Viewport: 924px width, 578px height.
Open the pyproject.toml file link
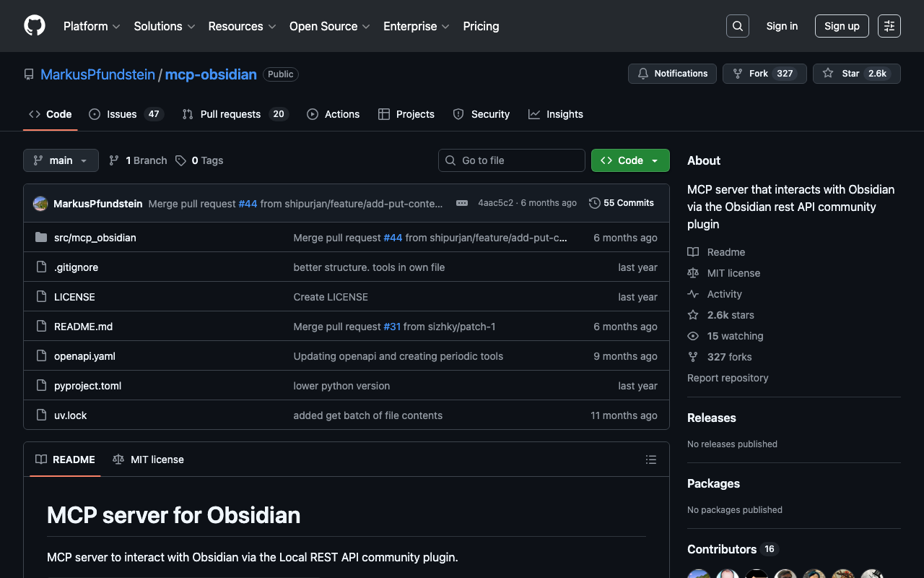click(87, 386)
